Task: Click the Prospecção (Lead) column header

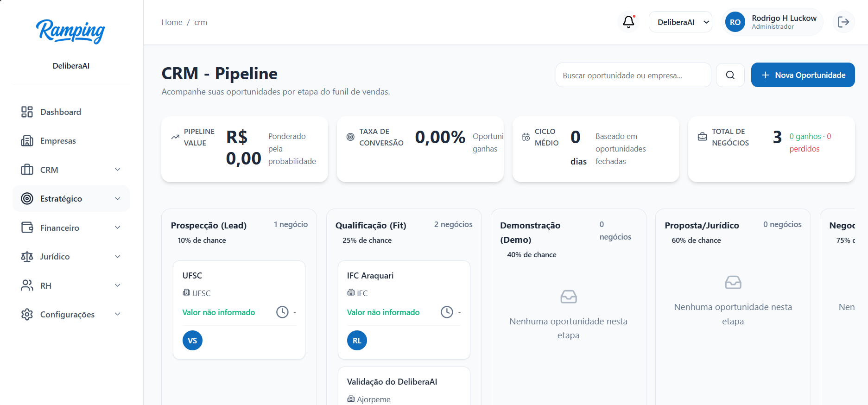Action: [x=209, y=225]
